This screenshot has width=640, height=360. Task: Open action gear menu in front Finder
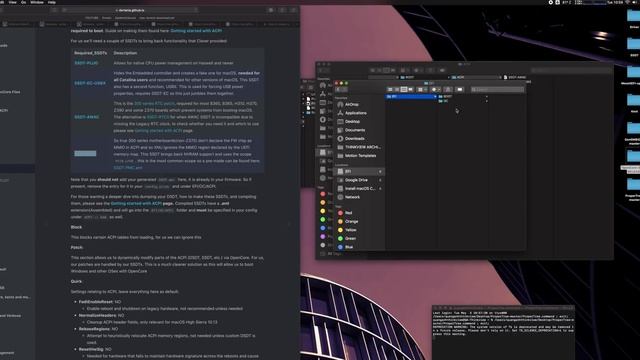click(436, 89)
